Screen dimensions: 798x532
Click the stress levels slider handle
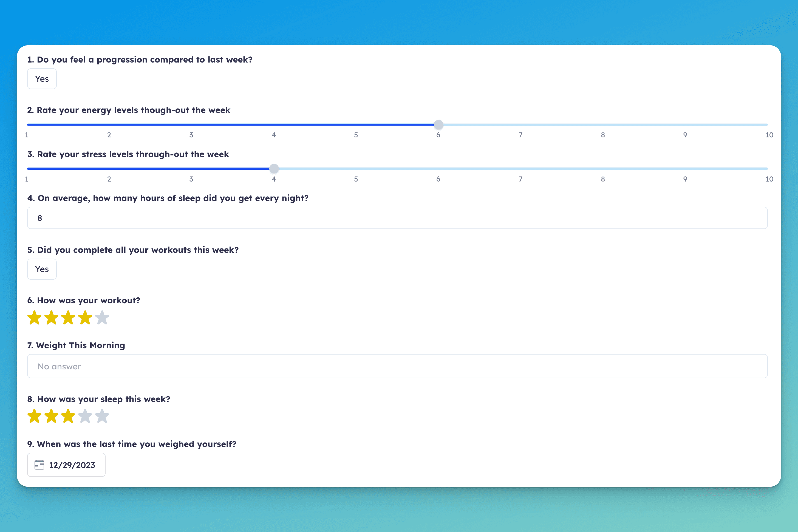274,169
